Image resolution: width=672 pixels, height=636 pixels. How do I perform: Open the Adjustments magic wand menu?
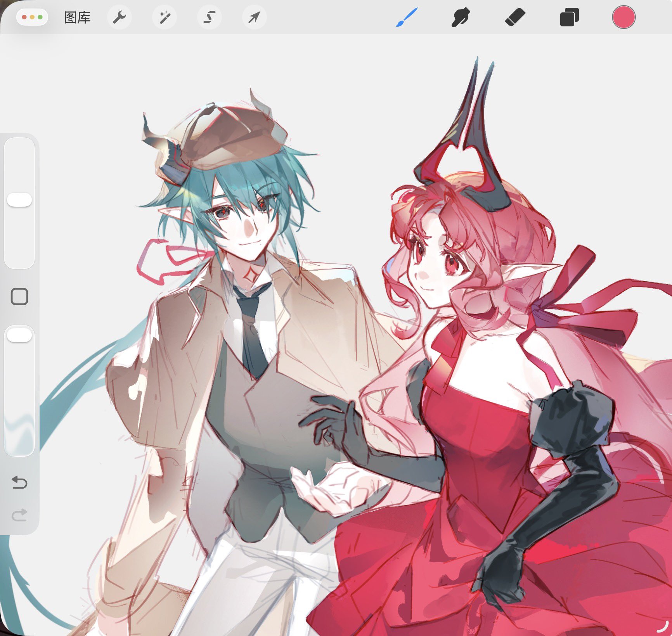click(165, 17)
